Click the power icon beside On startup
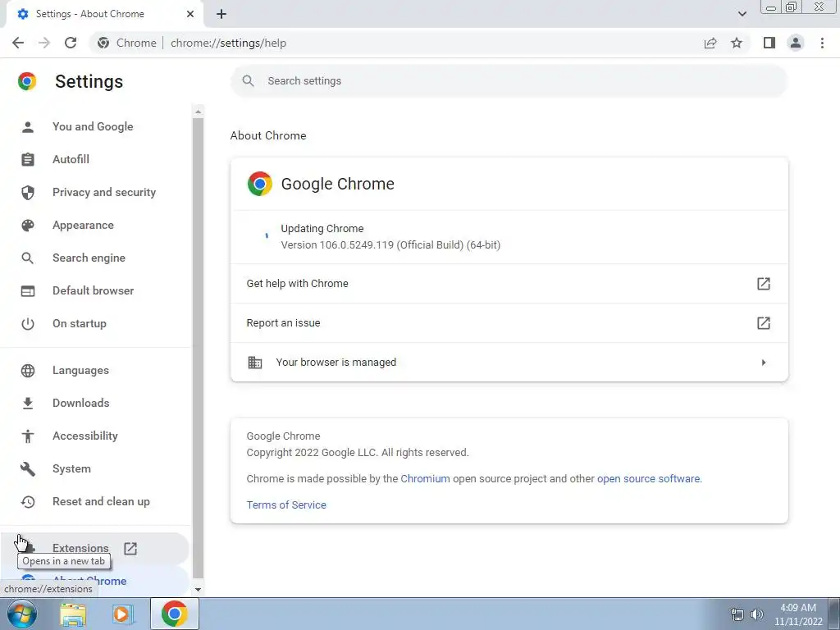The image size is (840, 630). coord(28,323)
